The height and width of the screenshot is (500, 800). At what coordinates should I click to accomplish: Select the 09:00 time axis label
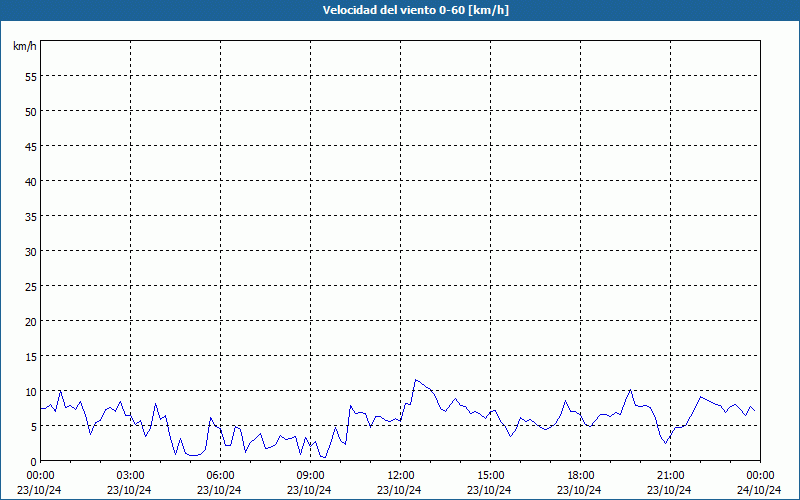pyautogui.click(x=310, y=476)
